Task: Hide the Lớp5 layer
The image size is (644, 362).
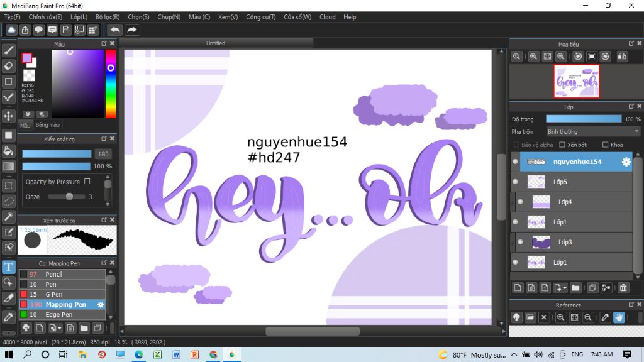Action: [515, 182]
